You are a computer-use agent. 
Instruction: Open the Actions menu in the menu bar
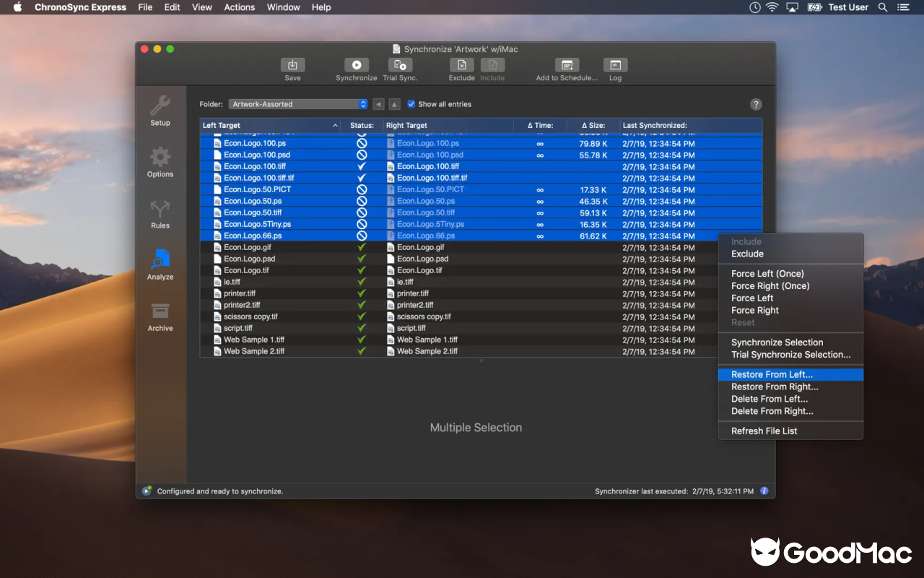click(x=239, y=7)
